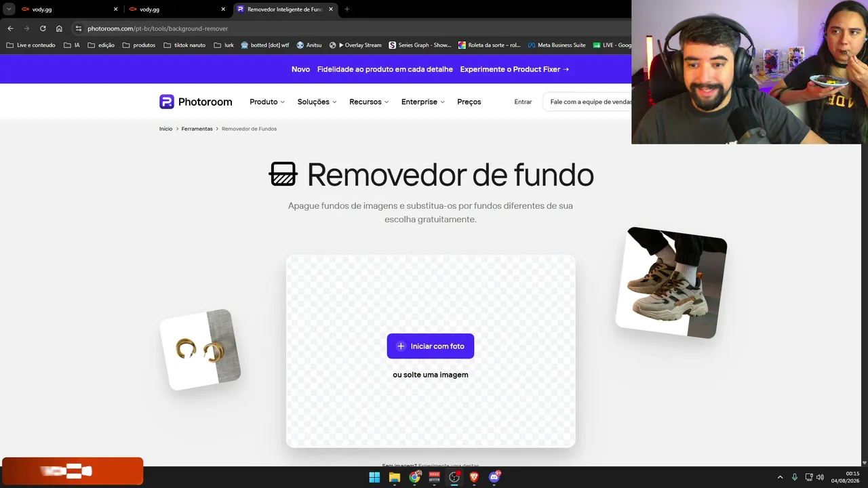Screen dimensions: 868x488
Task: Click the address bar URL field
Action: (353, 28)
